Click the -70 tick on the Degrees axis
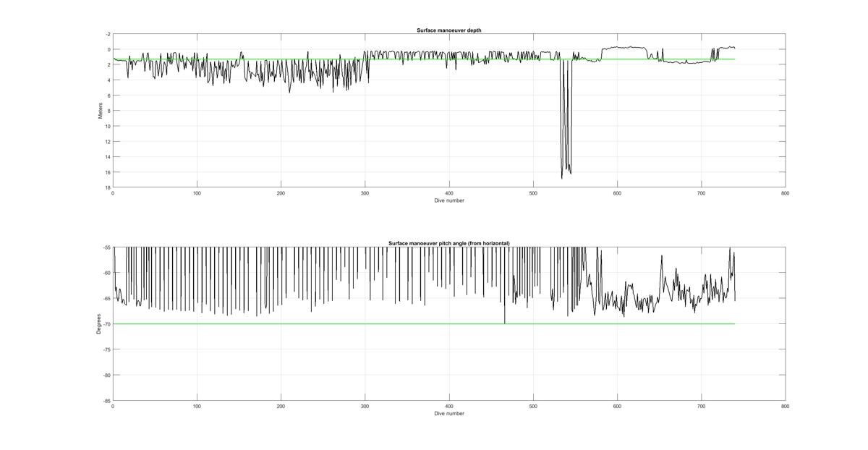Image resolution: width=868 pixels, height=450 pixels. pos(107,324)
